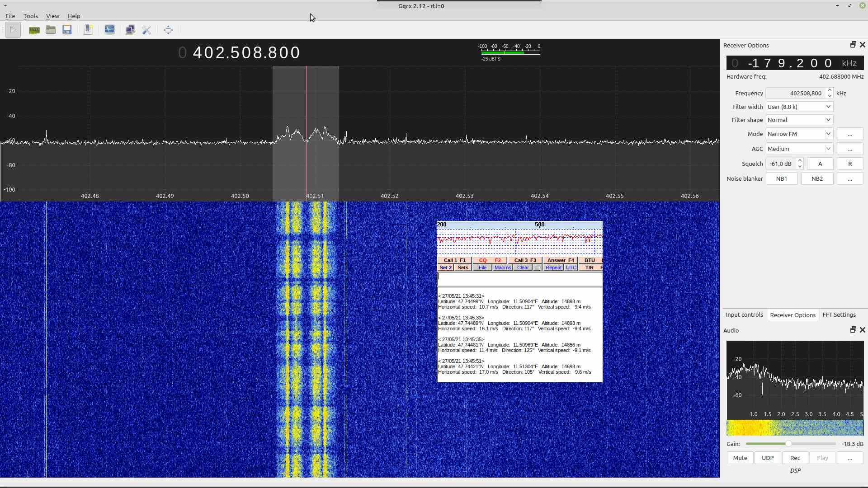Expand the Mode Narrow FM dropdown
Screen dimensions: 868x488
[799, 134]
